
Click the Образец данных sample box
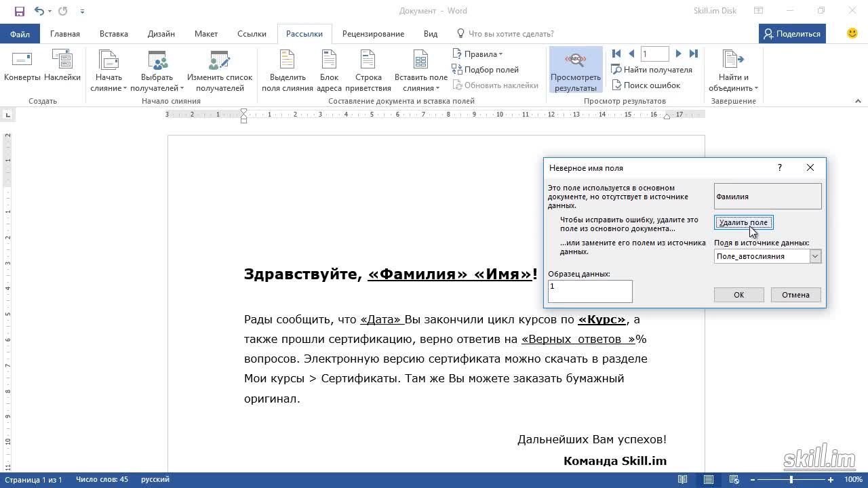590,291
